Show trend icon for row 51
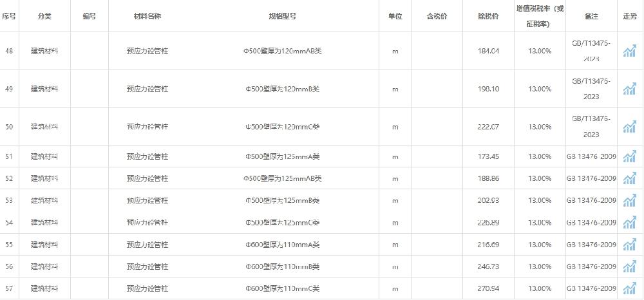This screenshot has height=300, width=644. pos(629,156)
